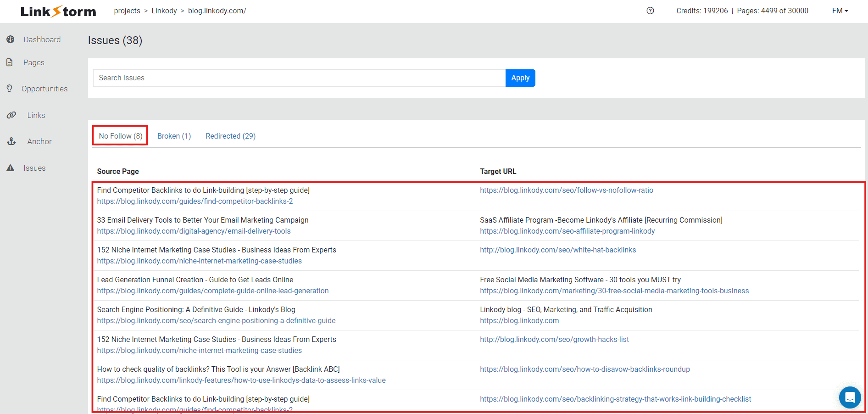Click the Linkstorm logo
Image resolution: width=868 pixels, height=414 pixels.
(x=58, y=11)
